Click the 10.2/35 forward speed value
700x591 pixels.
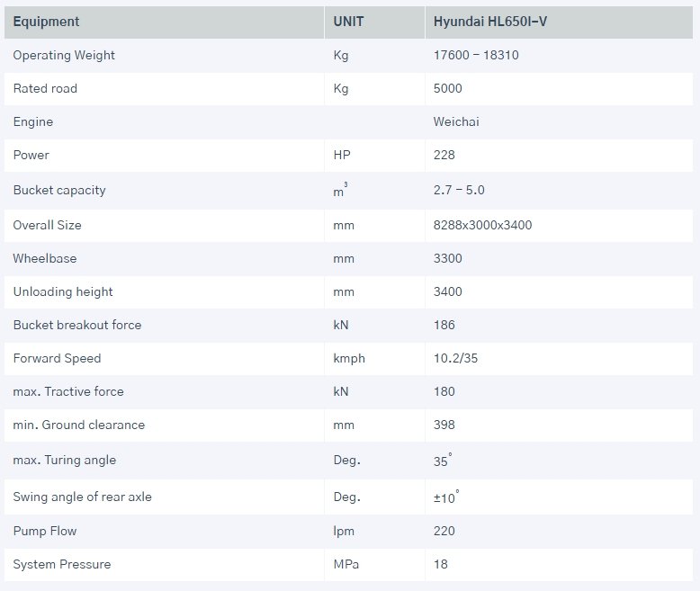point(456,358)
